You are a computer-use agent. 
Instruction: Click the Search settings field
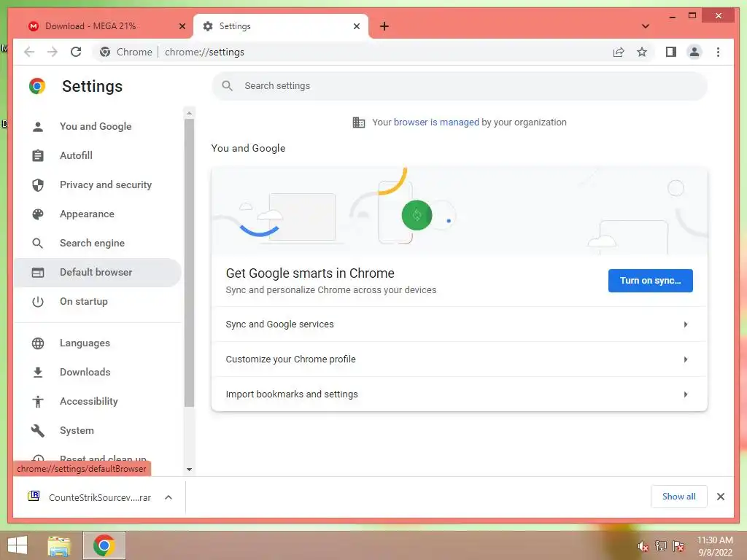(x=460, y=86)
